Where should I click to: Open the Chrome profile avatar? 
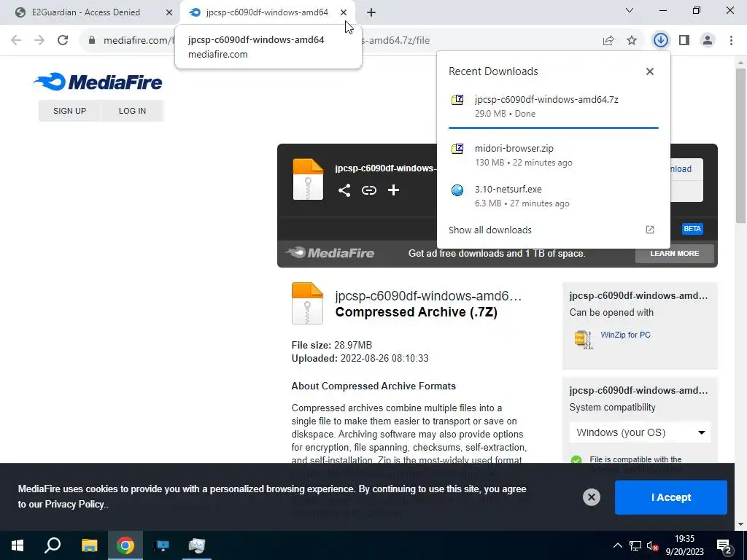(x=708, y=40)
